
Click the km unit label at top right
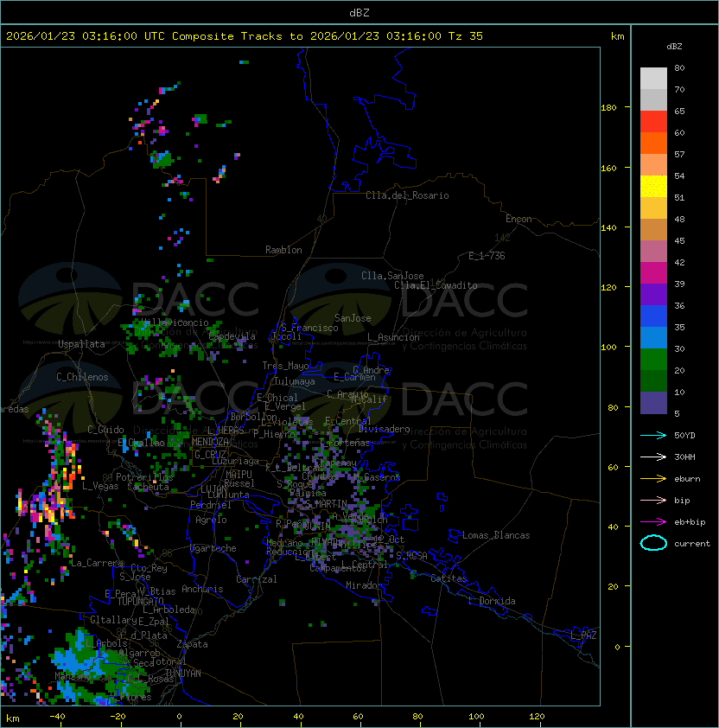(617, 36)
